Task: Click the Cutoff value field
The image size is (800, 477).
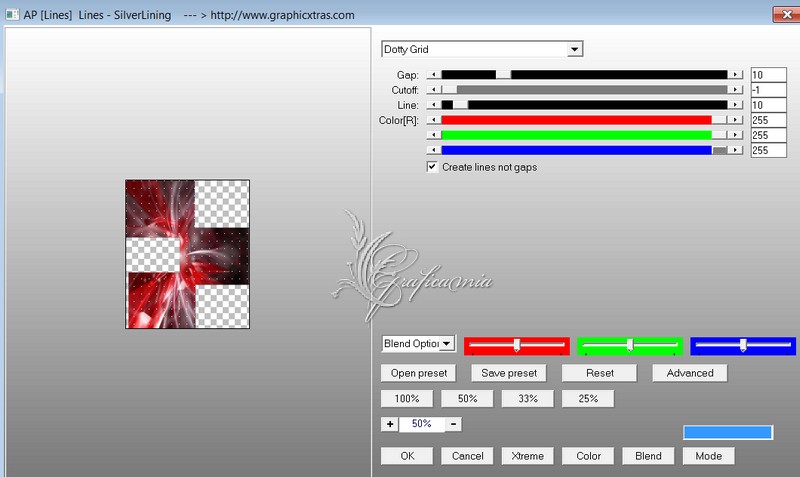Action: coord(768,90)
